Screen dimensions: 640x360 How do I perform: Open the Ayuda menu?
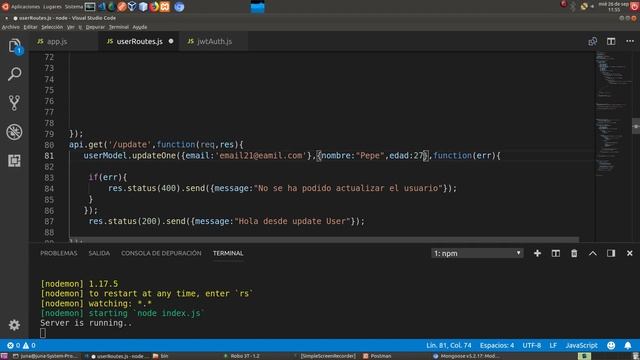(x=140, y=27)
